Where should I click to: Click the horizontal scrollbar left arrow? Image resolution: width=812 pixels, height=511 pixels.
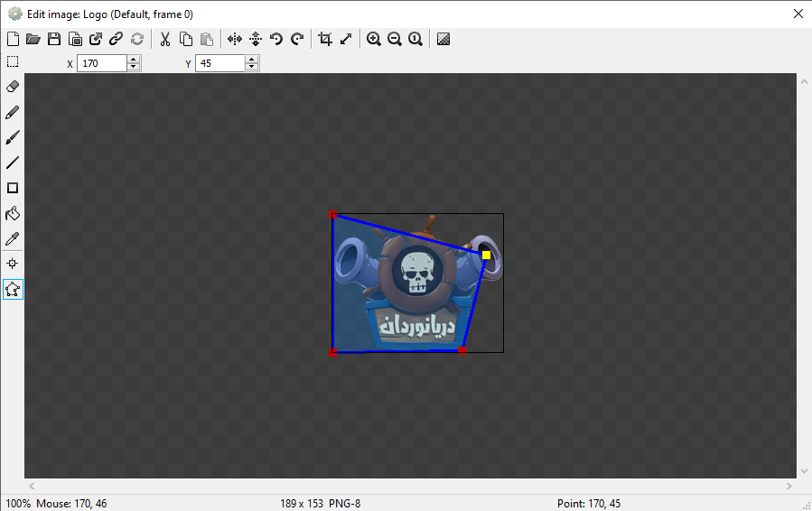[33, 486]
